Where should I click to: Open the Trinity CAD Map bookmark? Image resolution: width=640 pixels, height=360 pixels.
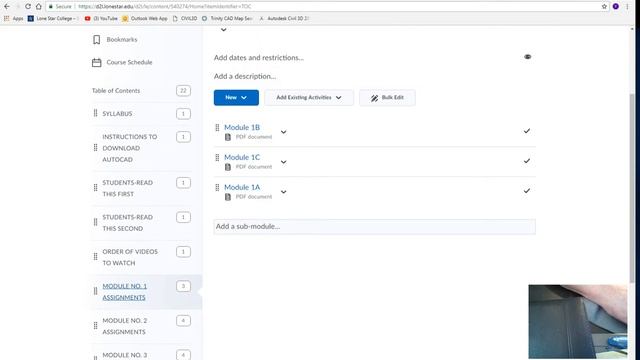click(227, 18)
